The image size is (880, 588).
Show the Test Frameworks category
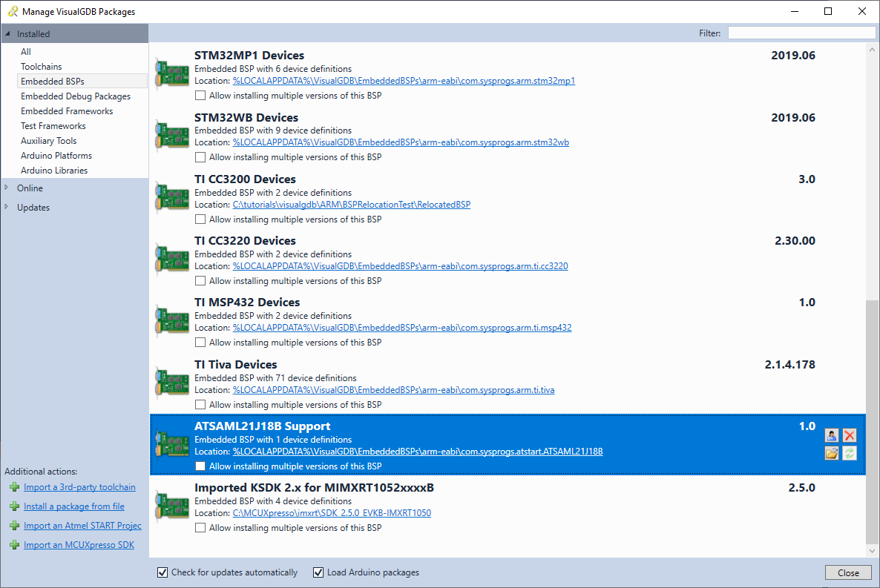pyautogui.click(x=53, y=125)
